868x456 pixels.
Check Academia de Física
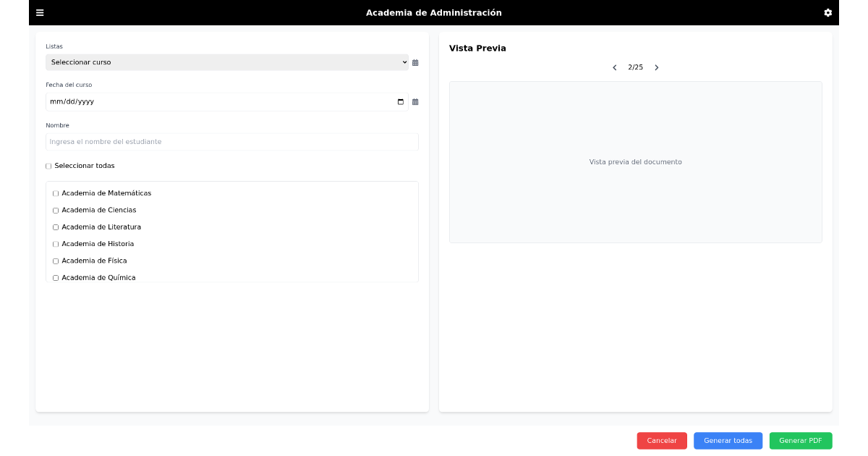(56, 261)
